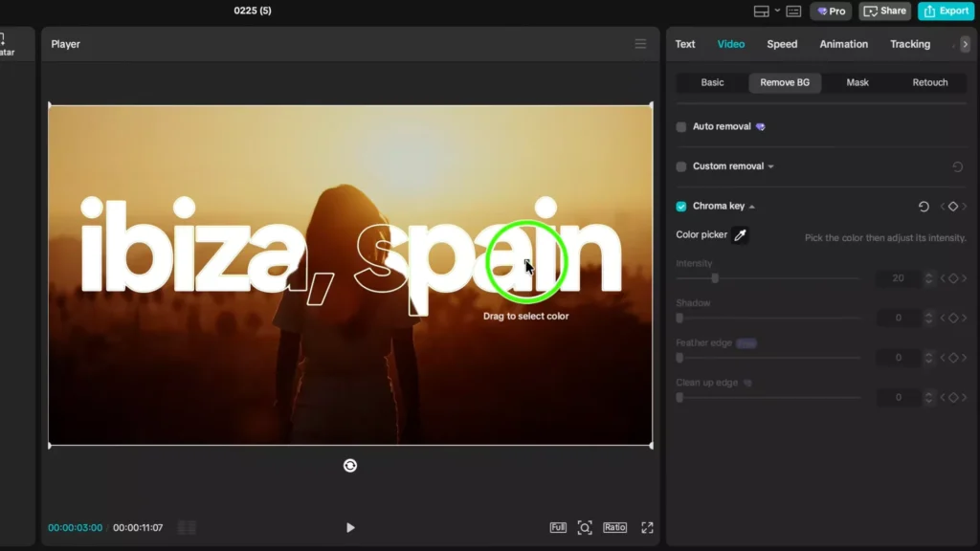Screen dimensions: 980x551
Task: Enable Auto removal
Action: coord(681,126)
